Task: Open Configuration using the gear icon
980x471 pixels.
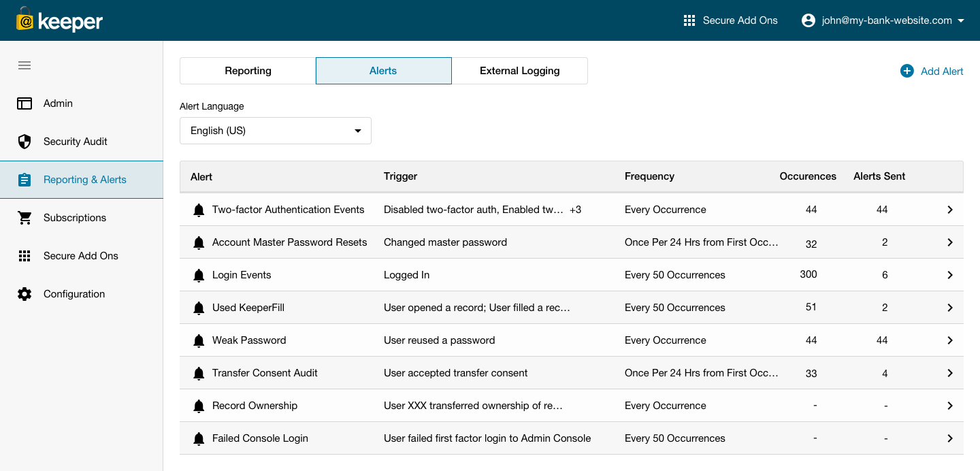Action: click(x=24, y=294)
